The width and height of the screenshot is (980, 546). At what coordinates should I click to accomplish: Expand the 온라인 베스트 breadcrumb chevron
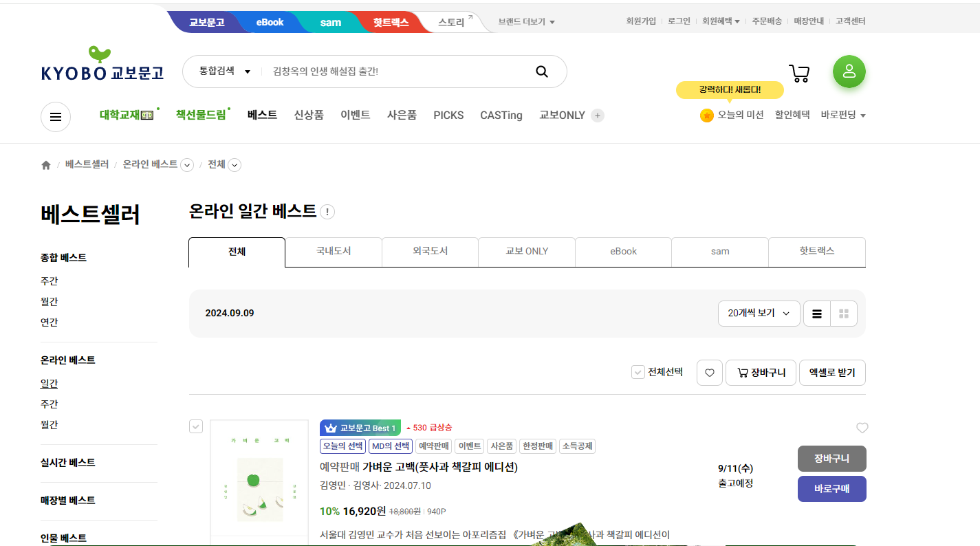pyautogui.click(x=187, y=165)
